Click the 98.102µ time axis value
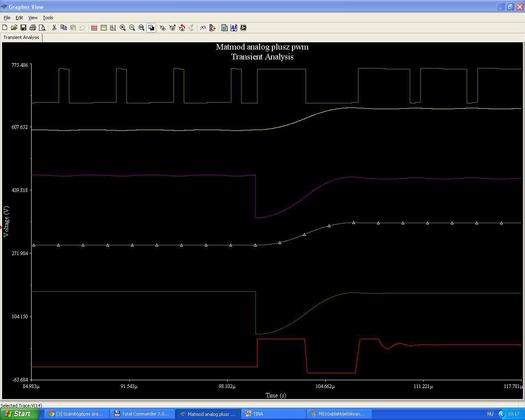This screenshot has height=420, width=525. [x=227, y=386]
